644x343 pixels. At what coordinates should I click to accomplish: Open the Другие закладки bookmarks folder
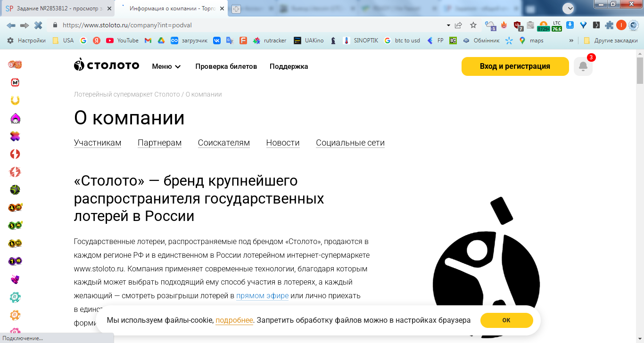tap(611, 41)
